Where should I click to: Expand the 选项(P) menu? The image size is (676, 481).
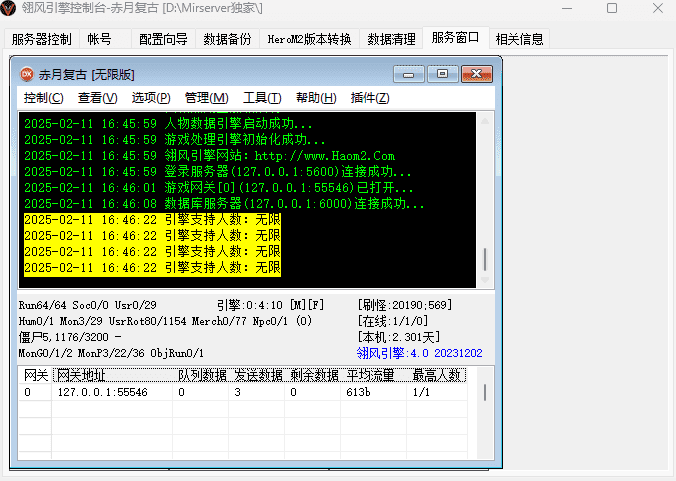point(151,98)
